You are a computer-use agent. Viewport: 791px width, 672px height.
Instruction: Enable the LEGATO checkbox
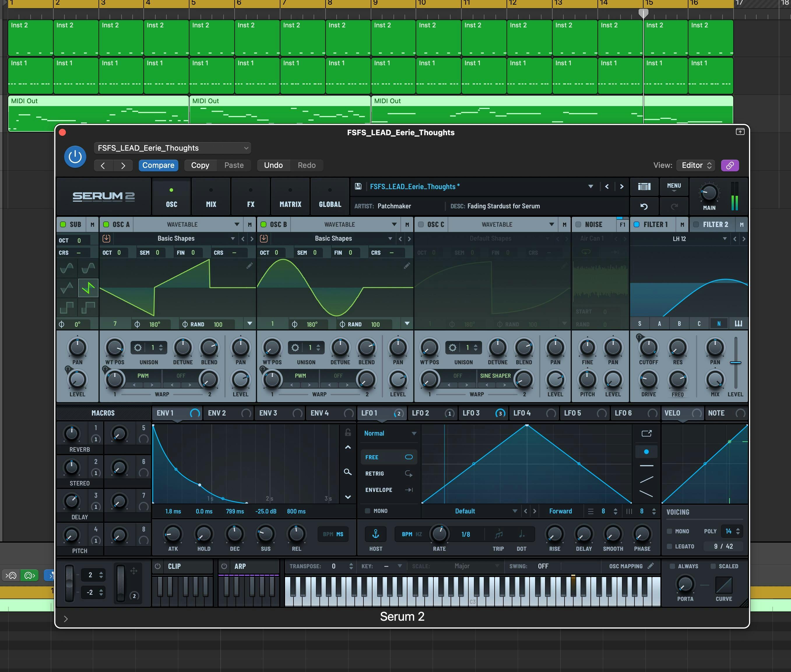669,546
